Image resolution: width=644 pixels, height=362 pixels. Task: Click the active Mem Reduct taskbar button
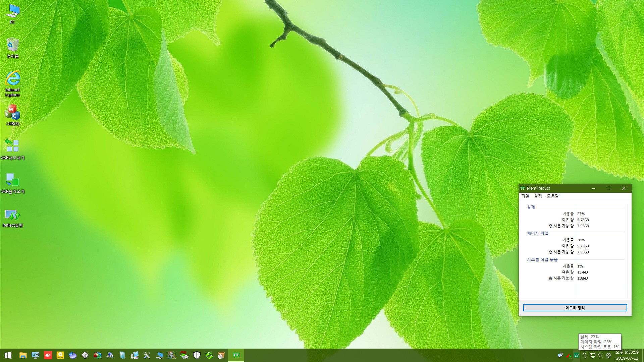(x=236, y=355)
